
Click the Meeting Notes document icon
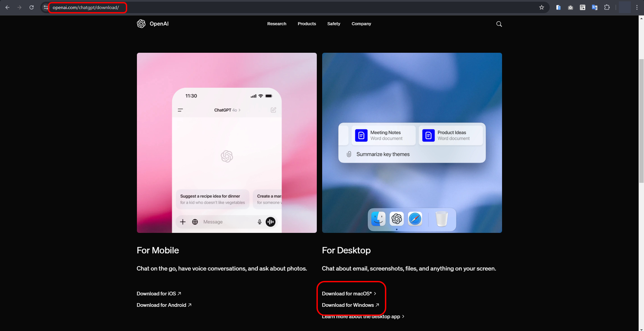pyautogui.click(x=361, y=135)
